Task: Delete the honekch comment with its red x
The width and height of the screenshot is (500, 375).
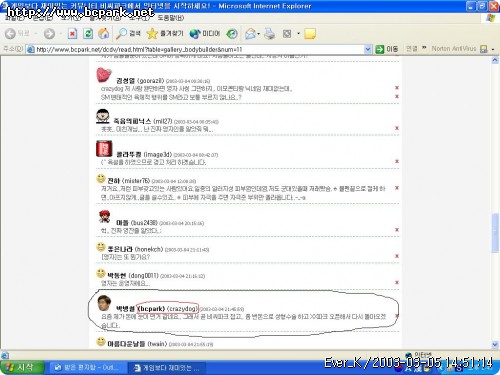Action: 397,256
